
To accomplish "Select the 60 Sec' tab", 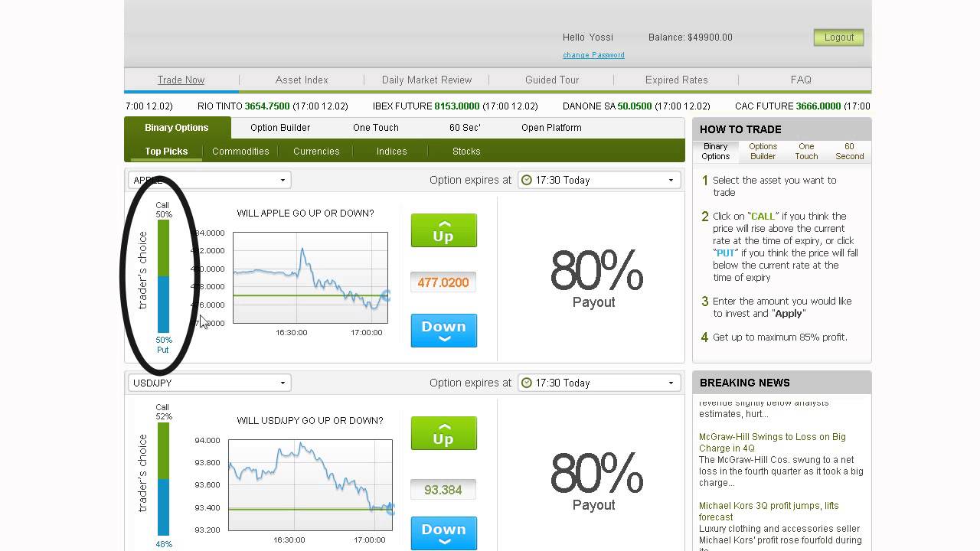I will (465, 128).
